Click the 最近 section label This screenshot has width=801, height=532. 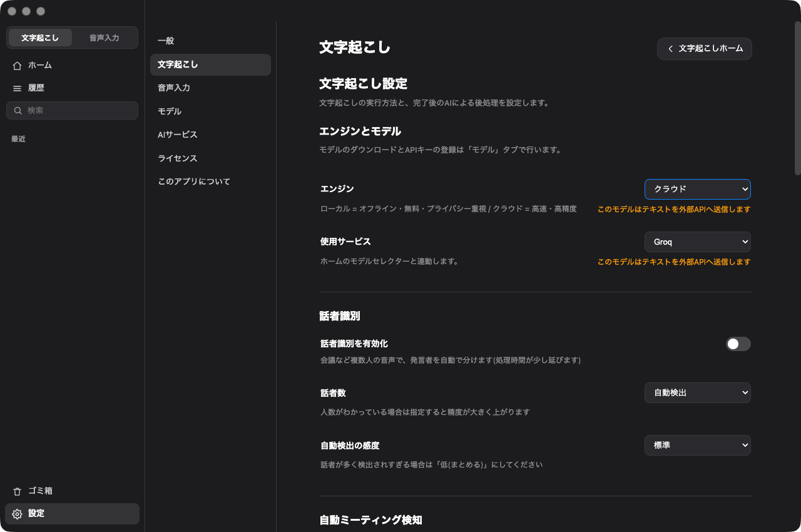click(18, 139)
